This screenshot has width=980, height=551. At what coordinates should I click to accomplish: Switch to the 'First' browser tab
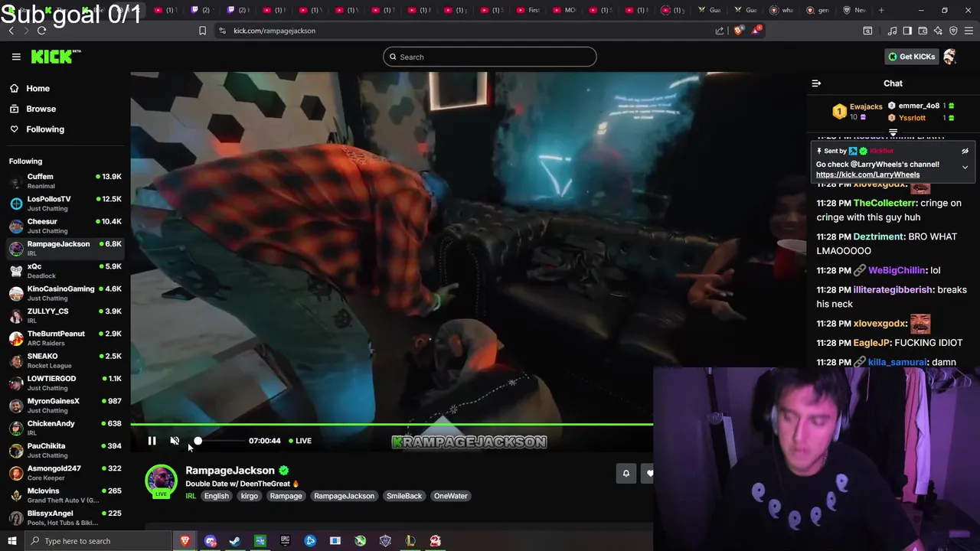point(528,10)
